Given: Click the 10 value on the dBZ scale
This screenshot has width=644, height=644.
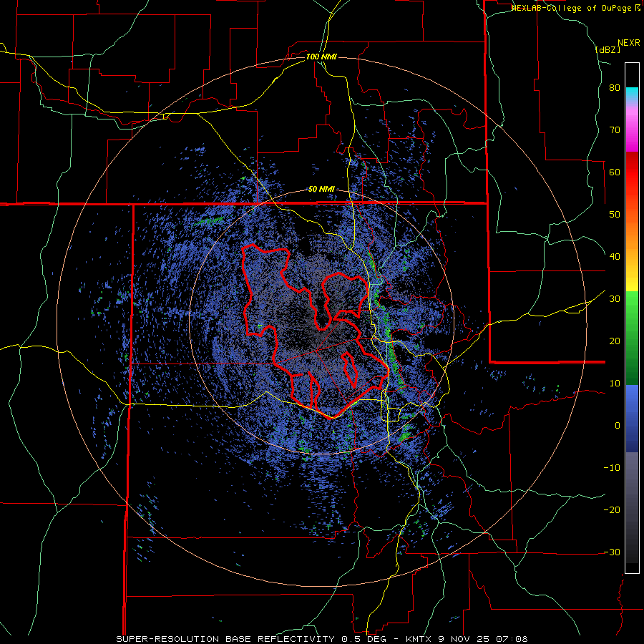Looking at the screenshot, I should point(615,384).
